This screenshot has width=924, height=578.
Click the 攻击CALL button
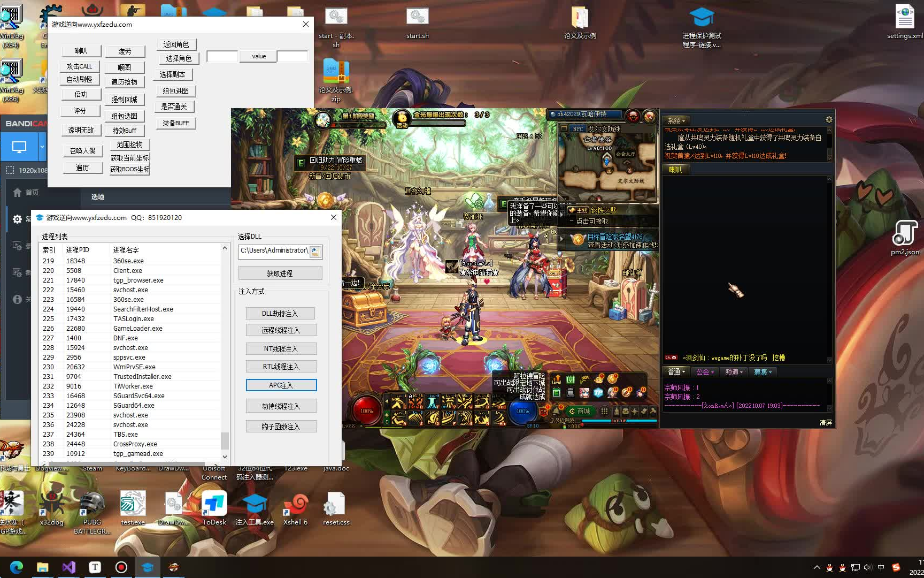79,66
